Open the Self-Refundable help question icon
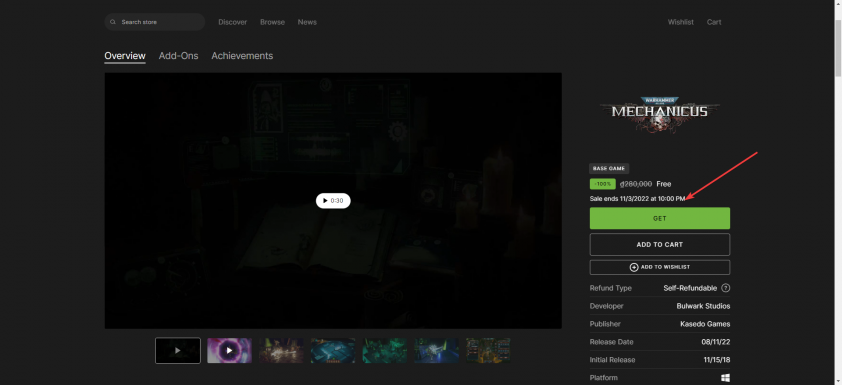The image size is (842, 385). click(x=725, y=288)
